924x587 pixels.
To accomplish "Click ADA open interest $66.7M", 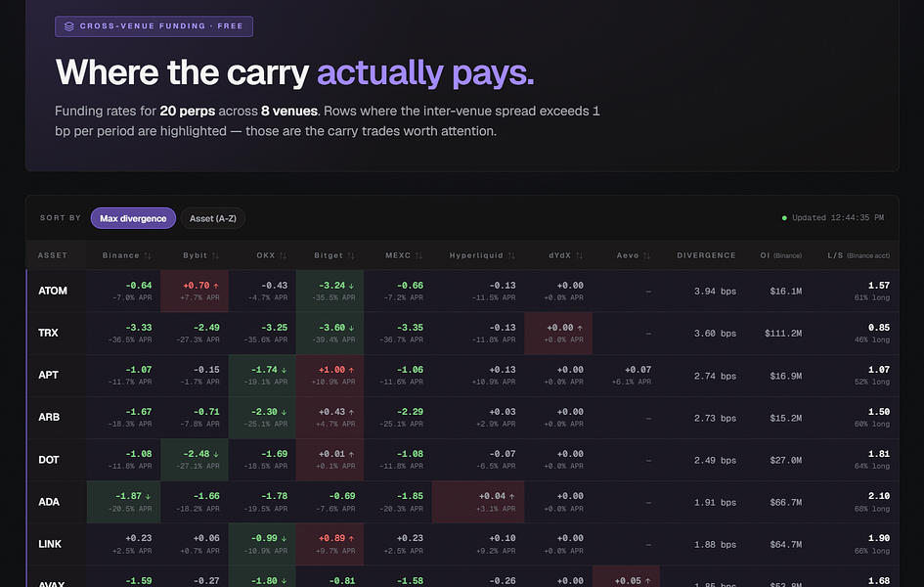I will pos(785,503).
